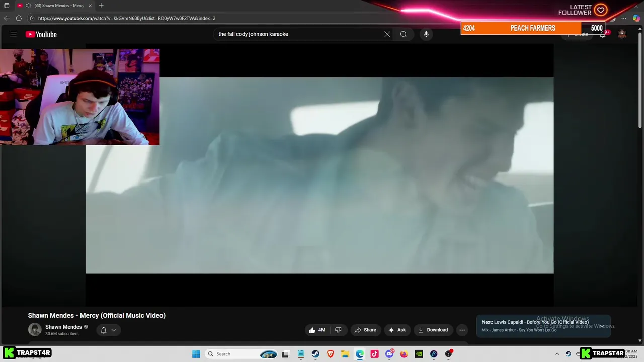
Task: Show hidden system tray icons
Action: click(x=557, y=354)
